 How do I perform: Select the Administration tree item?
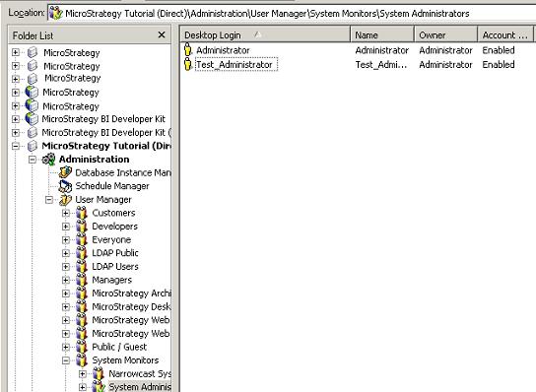94,160
